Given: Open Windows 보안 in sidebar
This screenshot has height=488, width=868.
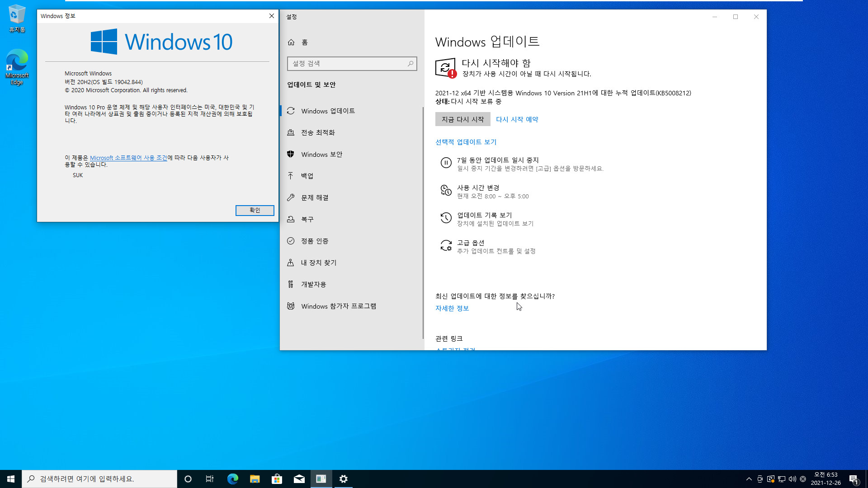Looking at the screenshot, I should tap(352, 154).
